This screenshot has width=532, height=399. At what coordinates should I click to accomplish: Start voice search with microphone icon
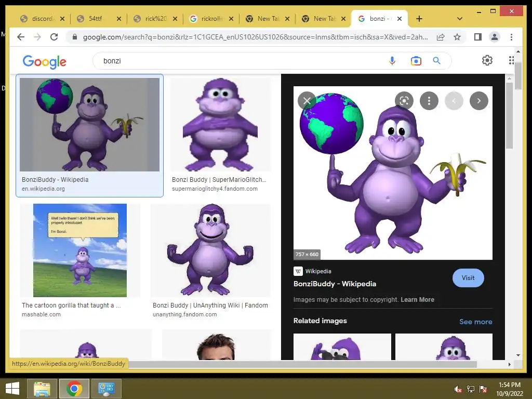[x=392, y=61]
